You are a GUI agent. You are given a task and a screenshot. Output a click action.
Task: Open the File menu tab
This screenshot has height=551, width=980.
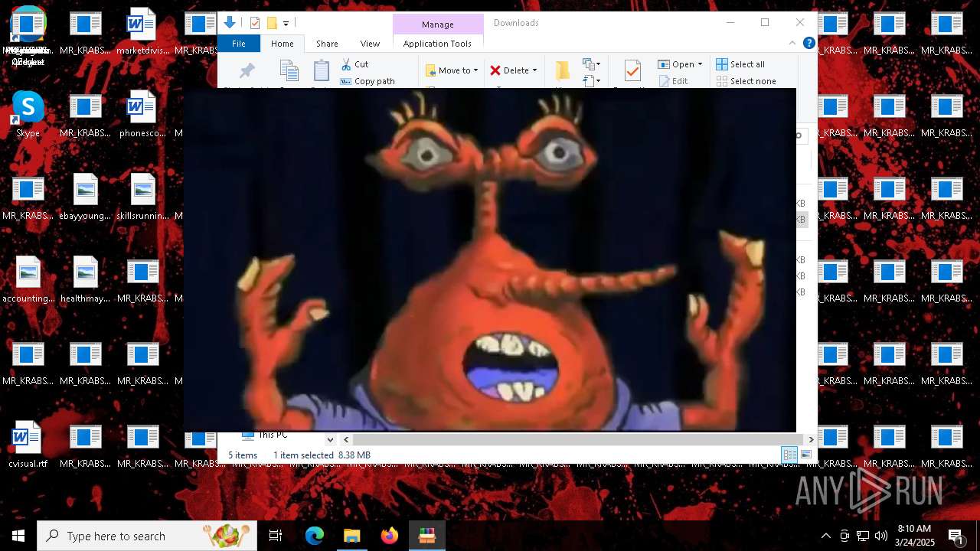coord(239,44)
